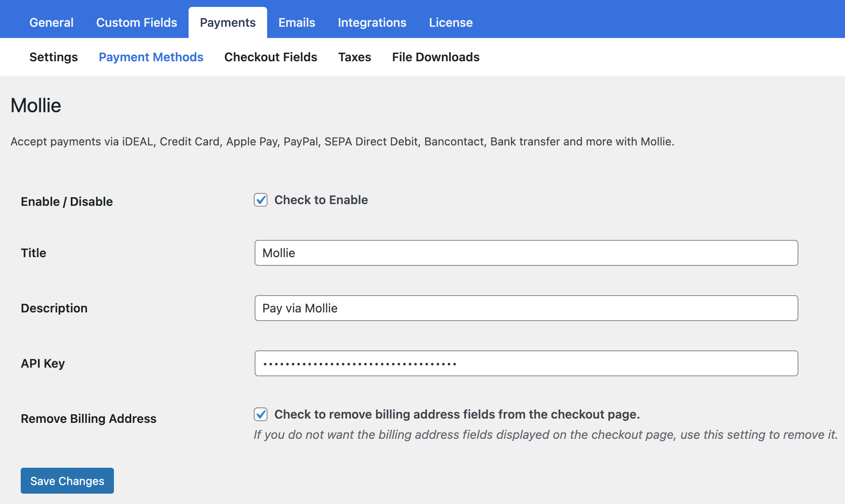Click the Mollie page heading
Image resolution: width=845 pixels, height=504 pixels.
coord(36,106)
